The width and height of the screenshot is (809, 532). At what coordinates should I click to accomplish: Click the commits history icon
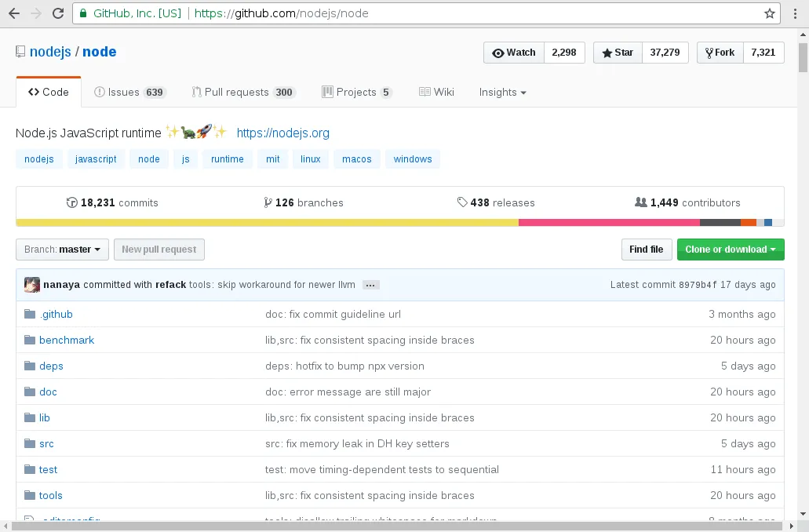[72, 202]
